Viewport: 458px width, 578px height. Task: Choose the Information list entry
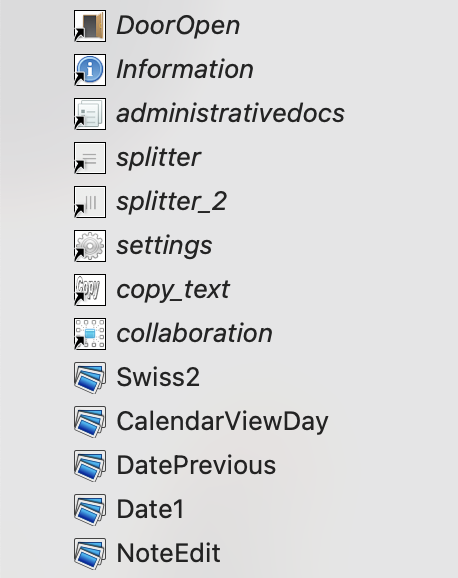pyautogui.click(x=185, y=69)
